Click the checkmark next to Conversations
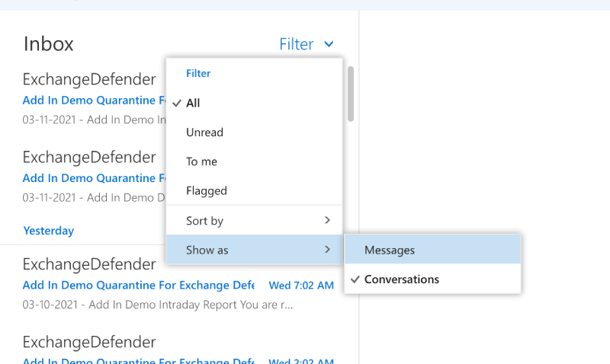This screenshot has height=364, width=610. tap(355, 279)
